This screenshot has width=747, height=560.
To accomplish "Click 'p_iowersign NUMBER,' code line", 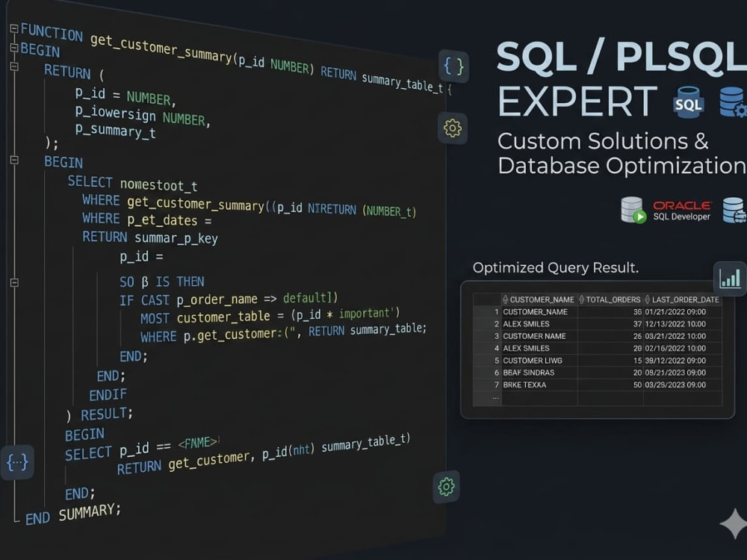I will [143, 115].
